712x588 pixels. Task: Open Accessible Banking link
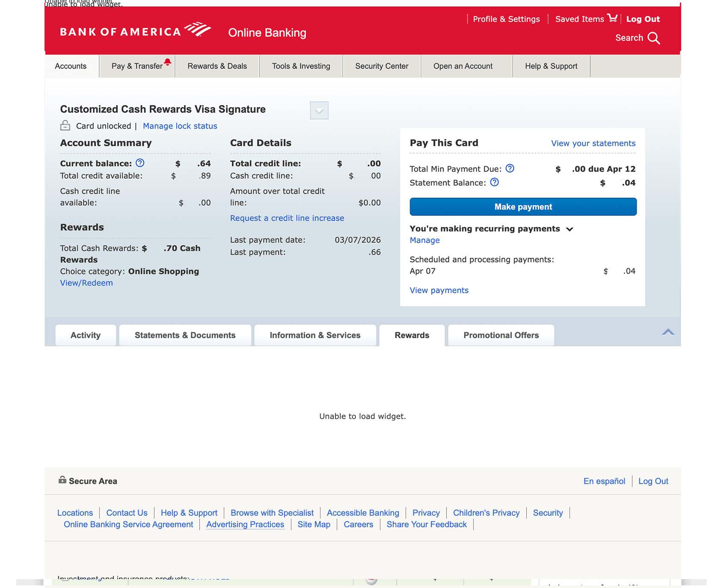(363, 513)
